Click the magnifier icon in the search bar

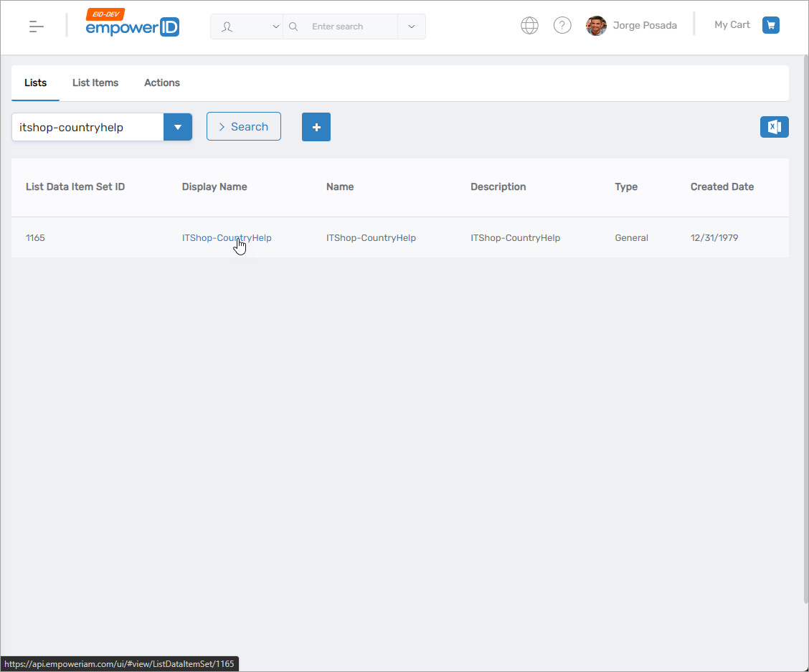[x=293, y=26]
